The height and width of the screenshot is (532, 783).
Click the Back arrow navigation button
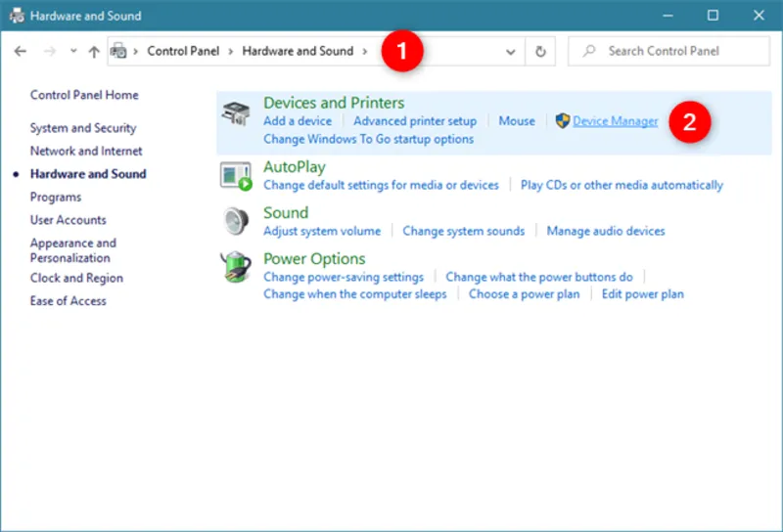(x=20, y=51)
